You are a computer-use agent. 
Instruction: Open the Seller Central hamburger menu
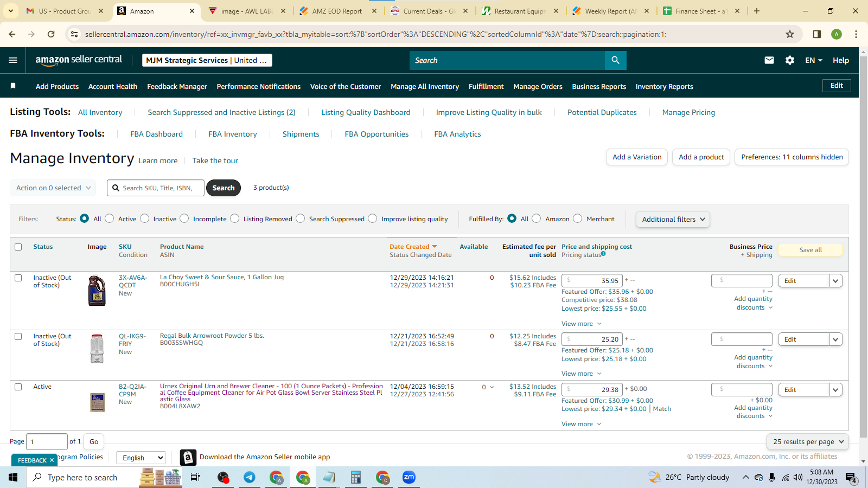[13, 60]
